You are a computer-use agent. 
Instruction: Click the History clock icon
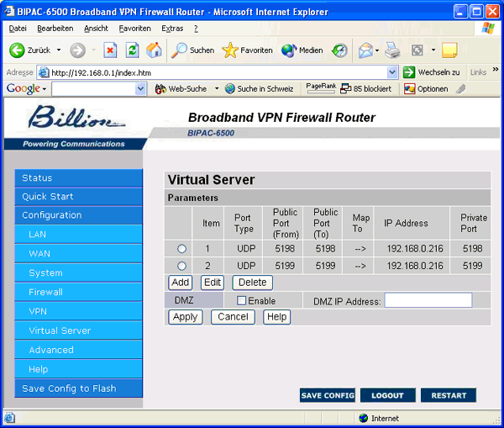click(339, 50)
